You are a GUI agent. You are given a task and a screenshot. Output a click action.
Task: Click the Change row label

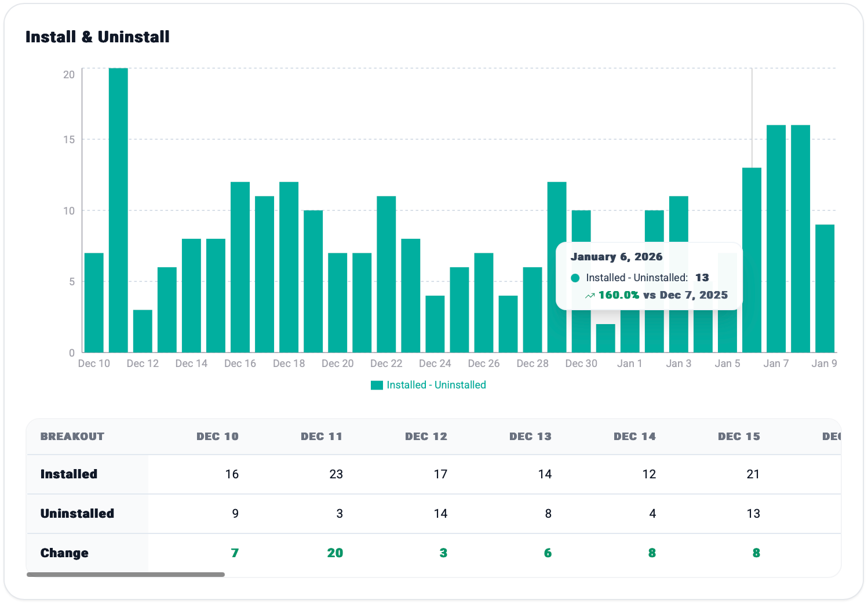pyautogui.click(x=64, y=553)
